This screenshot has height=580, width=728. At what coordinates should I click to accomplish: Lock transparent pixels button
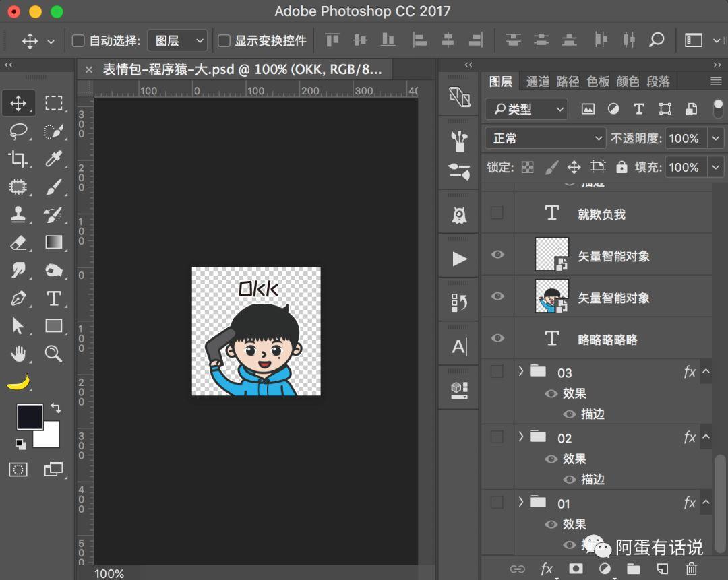click(x=527, y=167)
